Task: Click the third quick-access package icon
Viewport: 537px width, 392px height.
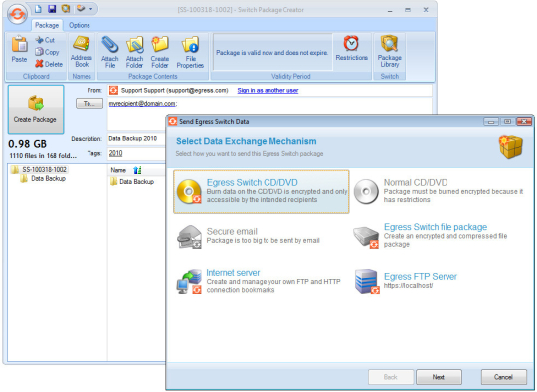Action: [66, 9]
